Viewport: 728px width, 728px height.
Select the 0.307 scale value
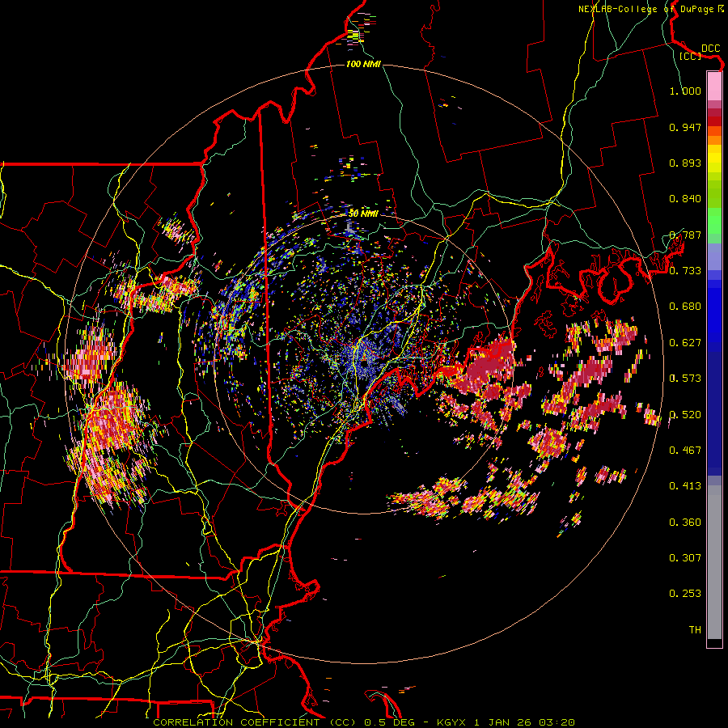[685, 558]
